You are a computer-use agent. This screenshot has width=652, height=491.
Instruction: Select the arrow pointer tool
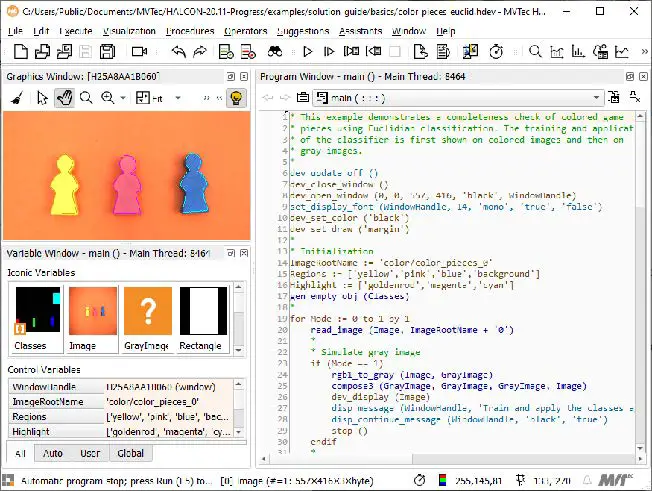[41, 98]
